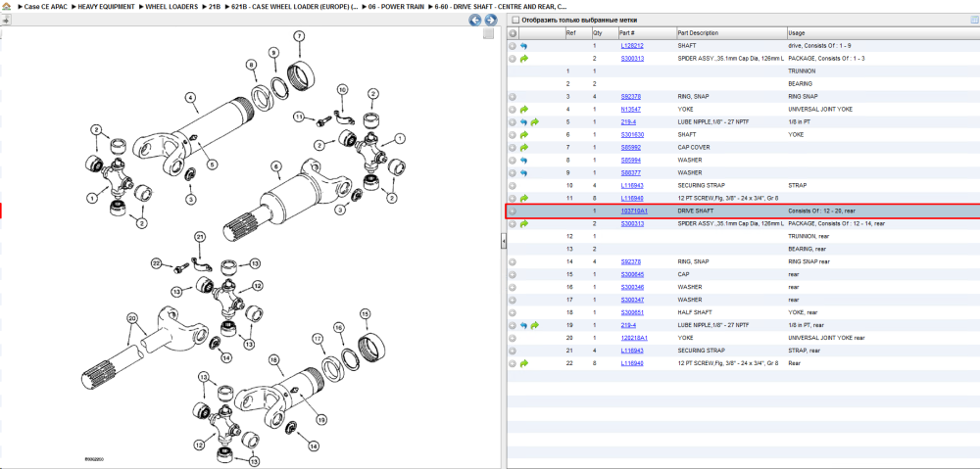Add 120218A1 YOKE with plus icon
The image size is (980, 469).
tap(513, 338)
